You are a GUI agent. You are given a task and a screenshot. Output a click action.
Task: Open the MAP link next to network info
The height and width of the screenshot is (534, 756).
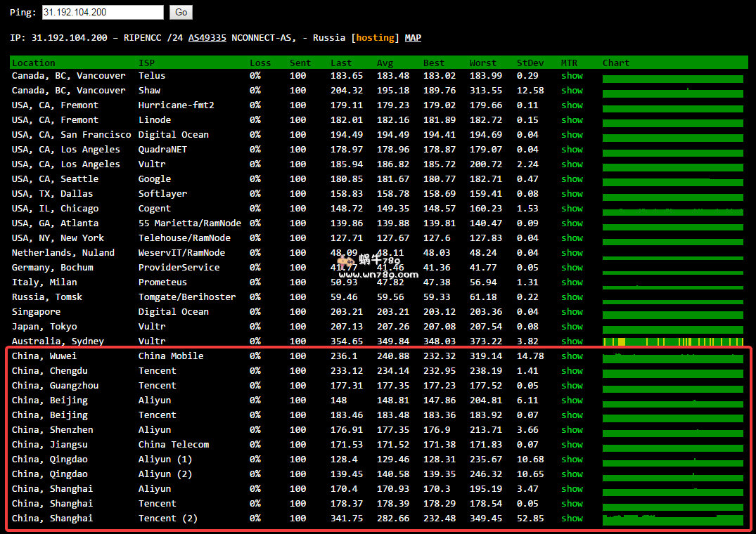(x=413, y=37)
